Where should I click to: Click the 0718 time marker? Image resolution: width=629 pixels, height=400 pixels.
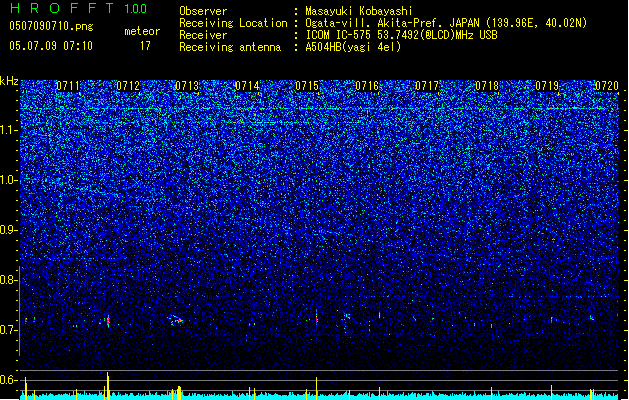(487, 86)
